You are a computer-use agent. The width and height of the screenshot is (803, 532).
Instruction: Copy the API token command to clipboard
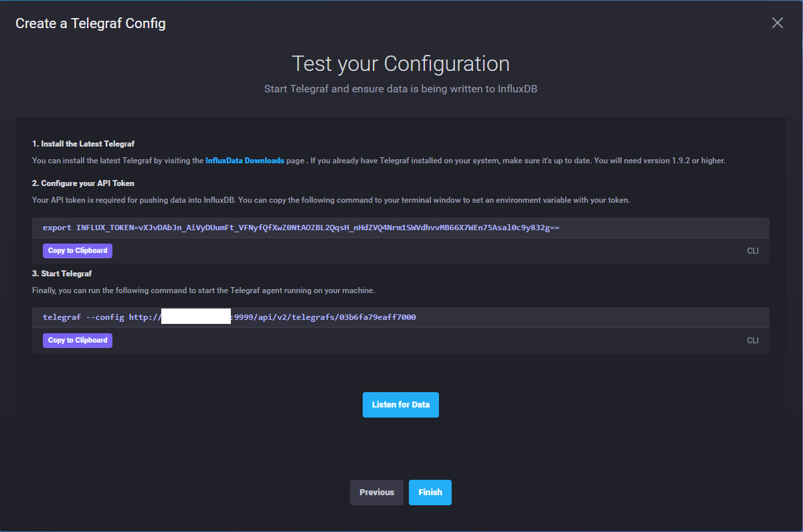click(x=78, y=251)
